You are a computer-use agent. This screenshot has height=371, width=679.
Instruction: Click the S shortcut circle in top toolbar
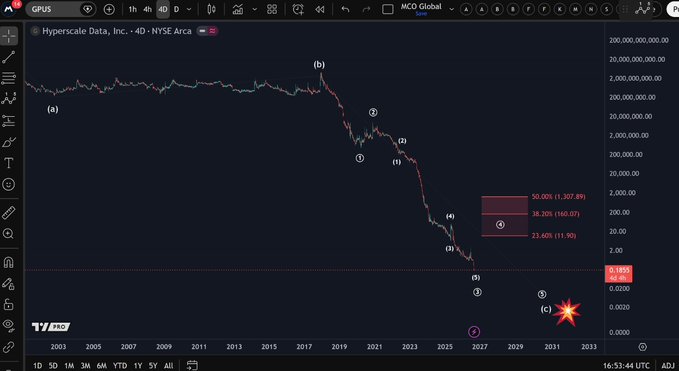607,9
